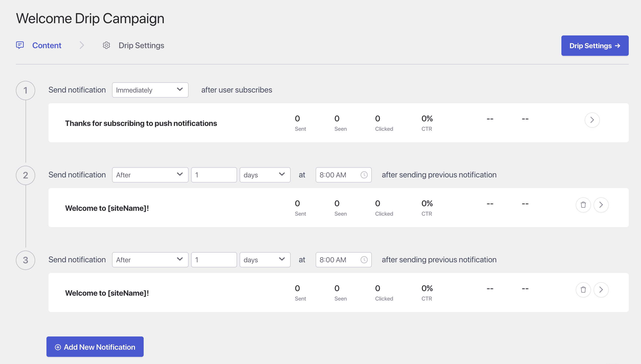Open second notification details chevron
The height and width of the screenshot is (364, 641).
[601, 205]
